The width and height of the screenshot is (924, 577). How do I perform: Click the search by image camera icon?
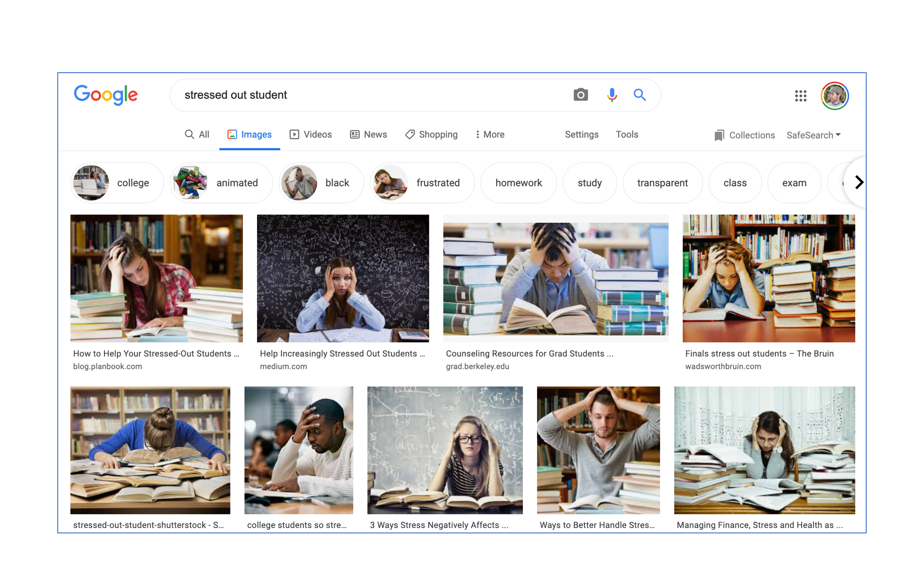point(581,95)
